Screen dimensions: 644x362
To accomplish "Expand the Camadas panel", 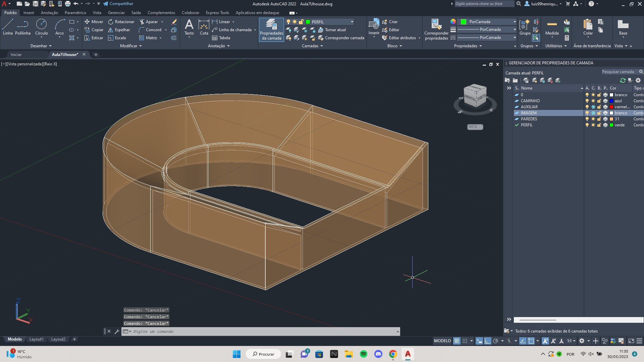I will click(x=312, y=46).
